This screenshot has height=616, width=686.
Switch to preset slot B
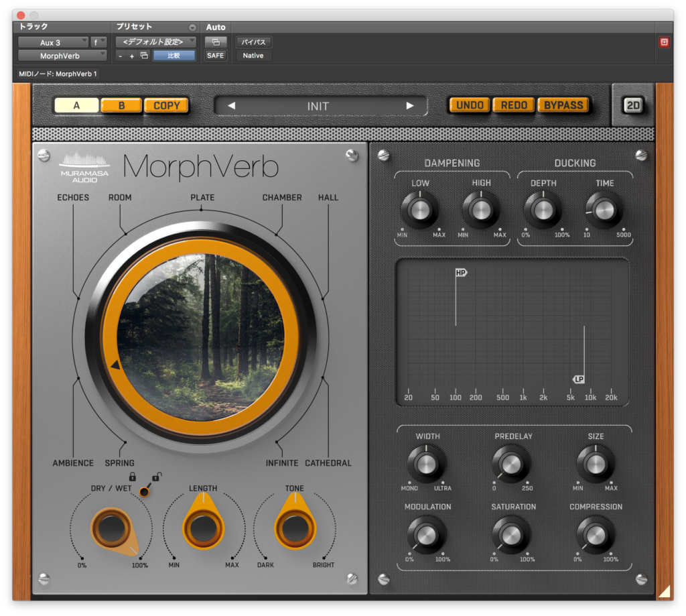point(121,105)
